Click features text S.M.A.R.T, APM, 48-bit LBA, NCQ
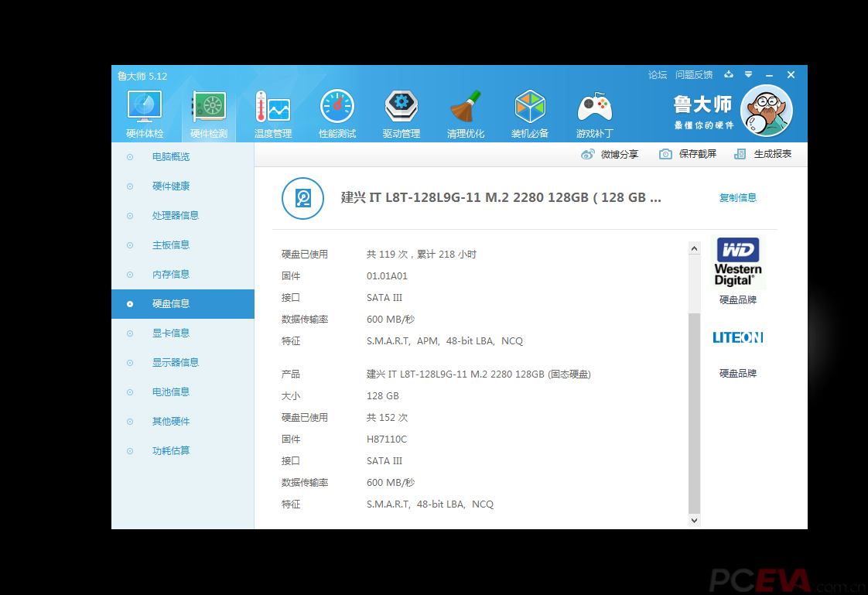The height and width of the screenshot is (595, 868). click(x=445, y=341)
